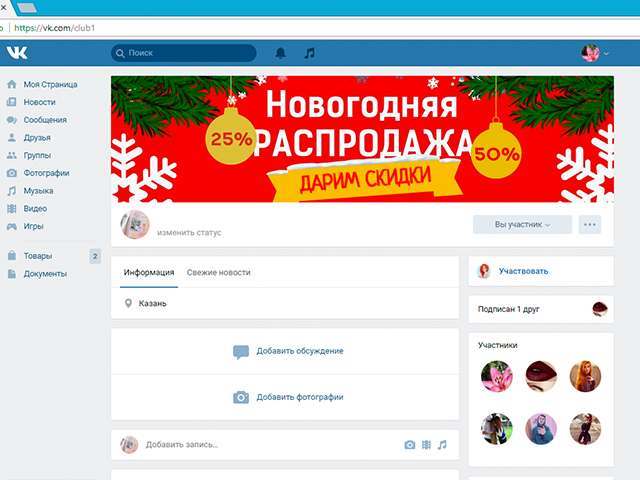Click the Товары counter badge 2
Screen dimensions: 640x480
tap(95, 256)
